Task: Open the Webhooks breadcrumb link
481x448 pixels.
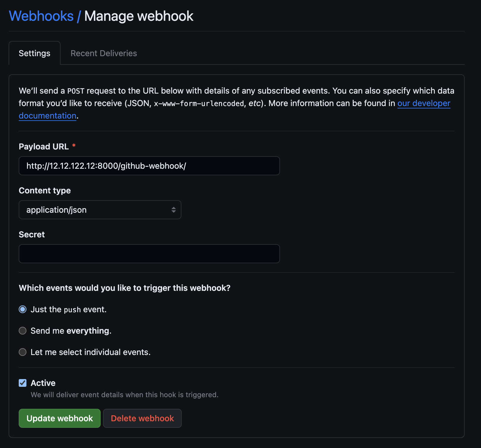Action: (x=41, y=16)
